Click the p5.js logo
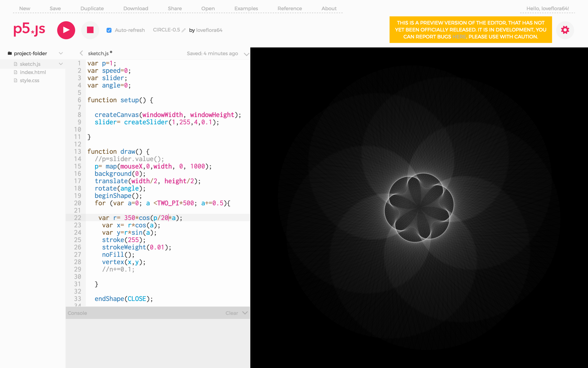 pyautogui.click(x=29, y=29)
